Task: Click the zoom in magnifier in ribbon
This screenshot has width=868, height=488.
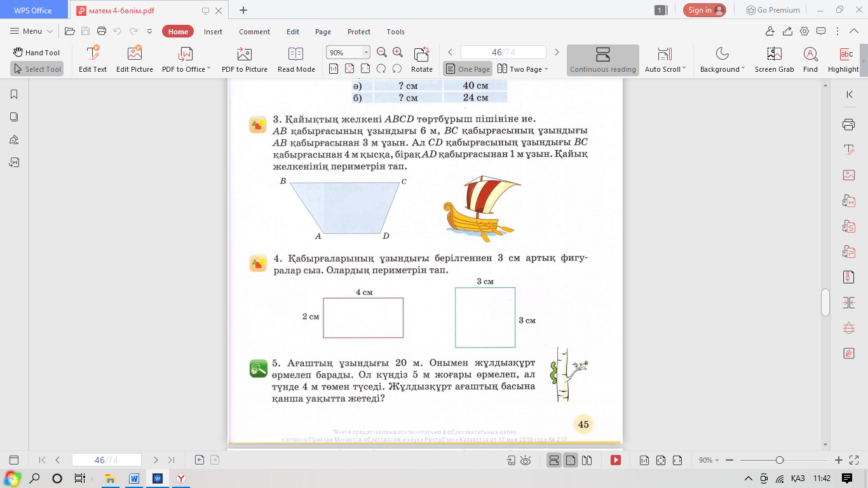Action: 398,53
